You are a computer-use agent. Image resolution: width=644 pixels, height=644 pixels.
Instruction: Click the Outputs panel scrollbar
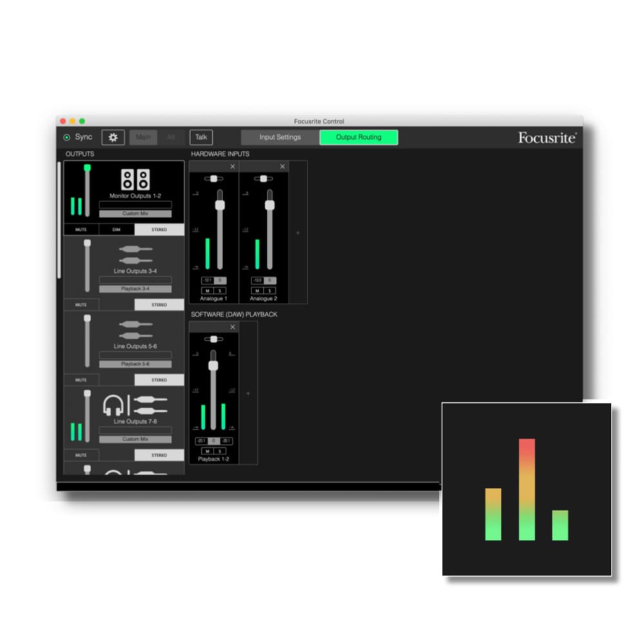tap(59, 220)
